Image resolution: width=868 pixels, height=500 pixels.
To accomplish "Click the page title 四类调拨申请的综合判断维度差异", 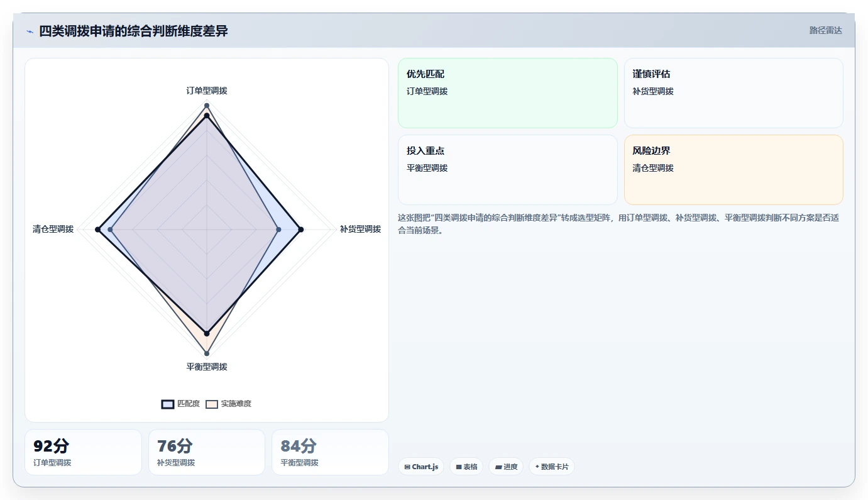I will (x=133, y=31).
